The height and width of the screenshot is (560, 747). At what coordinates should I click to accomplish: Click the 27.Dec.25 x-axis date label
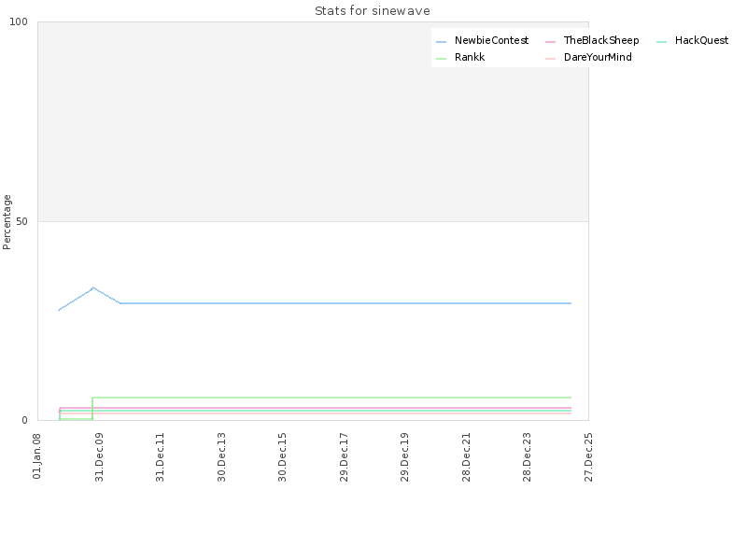(588, 457)
